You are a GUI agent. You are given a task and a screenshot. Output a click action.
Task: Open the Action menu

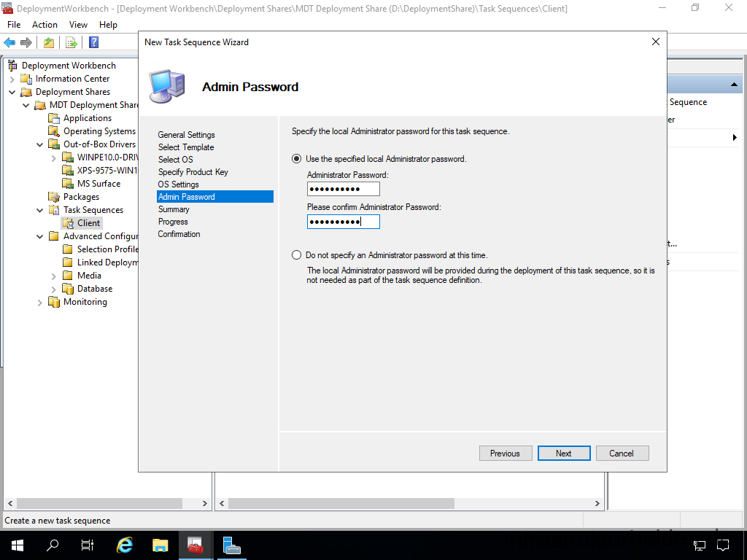tap(44, 25)
